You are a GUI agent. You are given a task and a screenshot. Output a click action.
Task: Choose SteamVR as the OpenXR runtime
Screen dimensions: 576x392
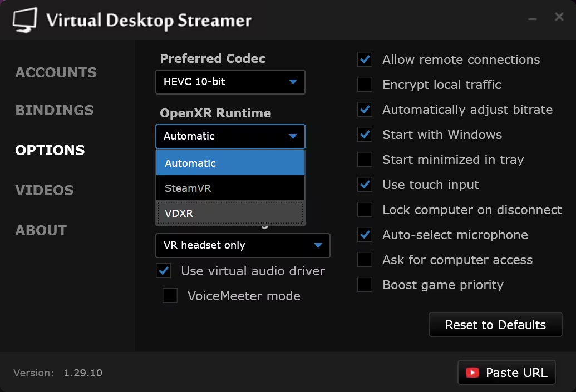coord(230,188)
